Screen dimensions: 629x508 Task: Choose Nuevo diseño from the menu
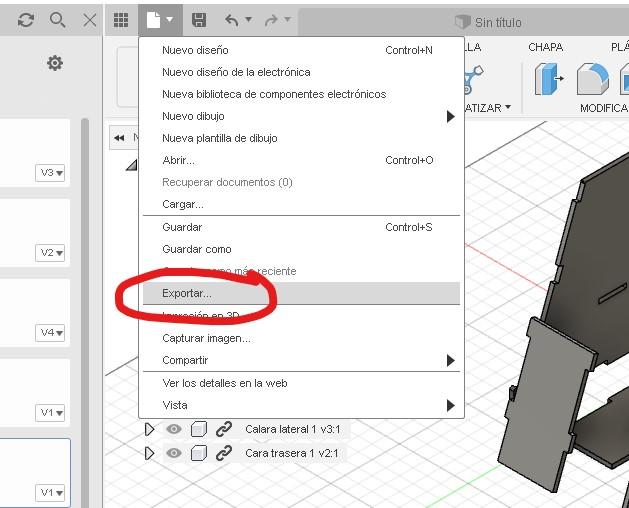coord(301,50)
